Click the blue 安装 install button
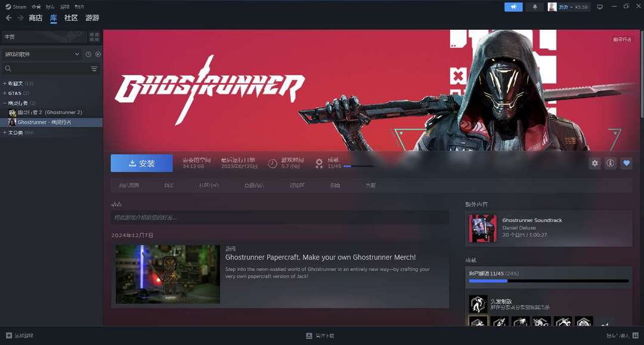The image size is (644, 345). click(x=142, y=163)
